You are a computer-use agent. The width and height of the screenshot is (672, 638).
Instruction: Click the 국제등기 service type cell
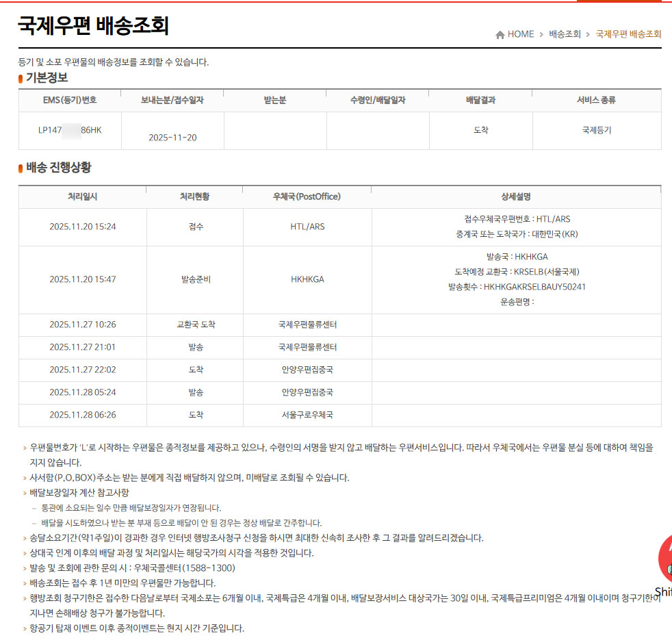pos(596,130)
